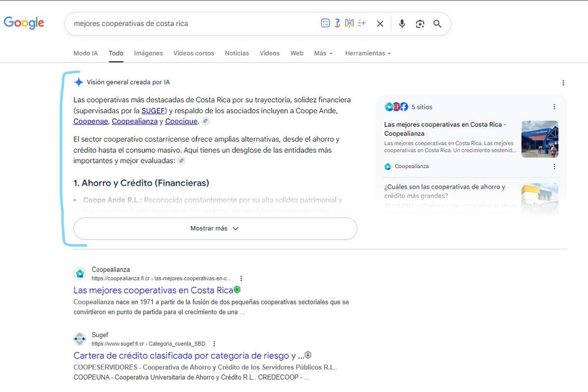The image size is (588, 392).
Task: Click green shield badge after Coopealianza title
Action: click(237, 290)
